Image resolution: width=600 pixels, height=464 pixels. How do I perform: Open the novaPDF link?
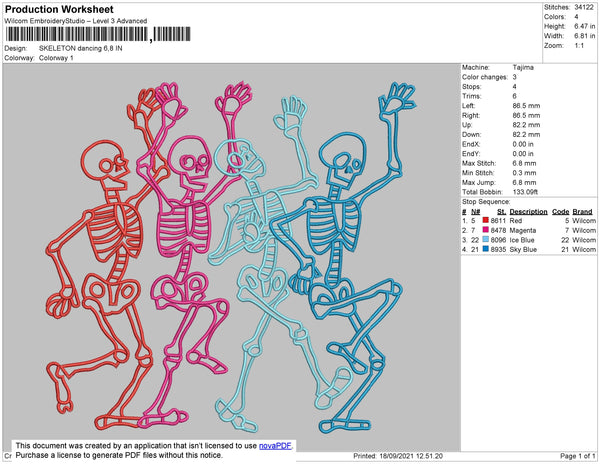coord(275,446)
